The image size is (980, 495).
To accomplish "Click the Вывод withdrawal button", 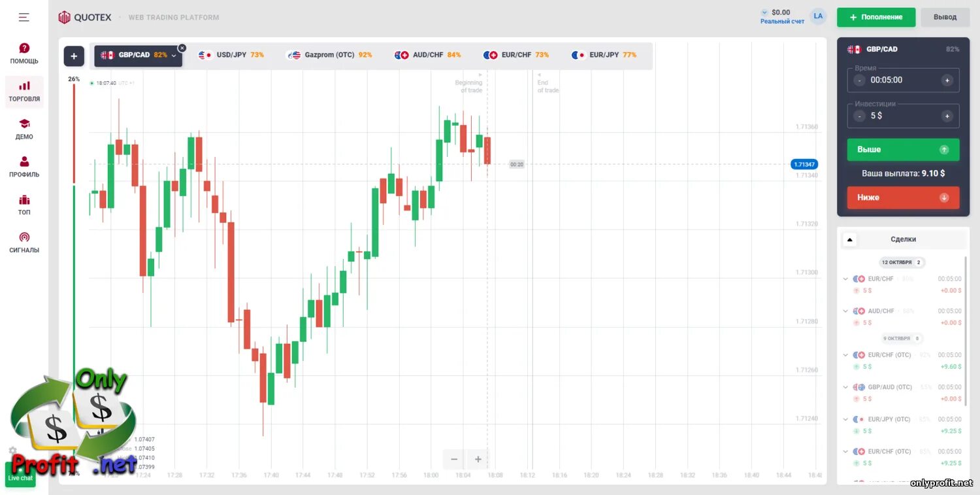I will tap(945, 17).
